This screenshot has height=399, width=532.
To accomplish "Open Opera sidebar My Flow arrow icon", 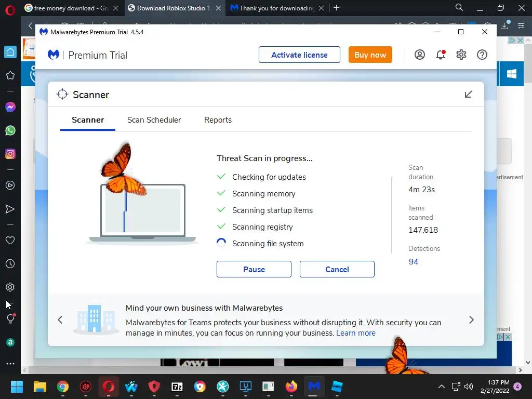I will pyautogui.click(x=10, y=209).
